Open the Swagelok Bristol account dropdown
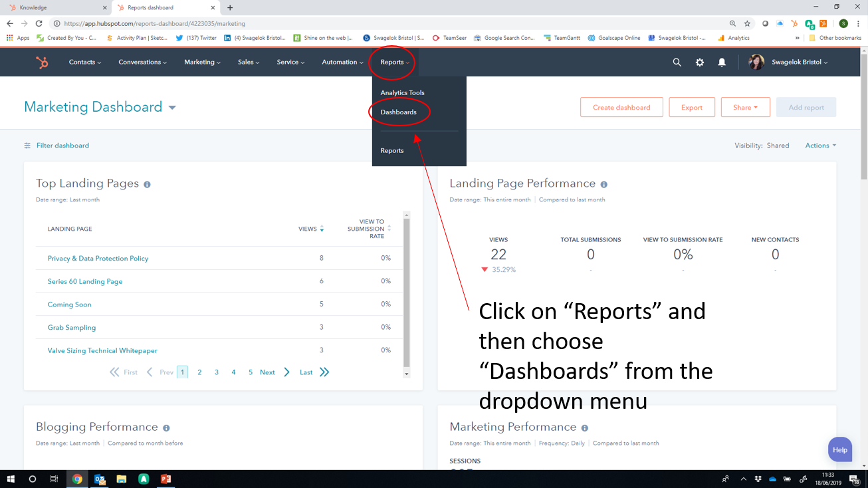 (799, 62)
